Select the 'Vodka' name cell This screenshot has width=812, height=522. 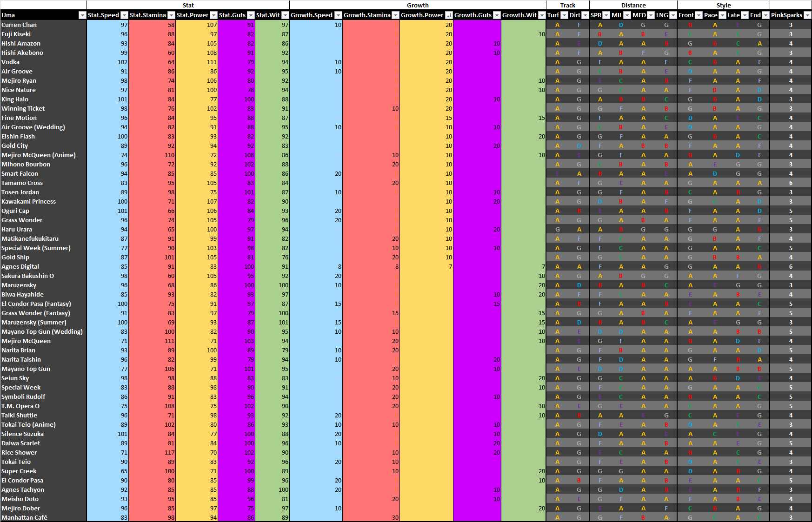pyautogui.click(x=43, y=62)
